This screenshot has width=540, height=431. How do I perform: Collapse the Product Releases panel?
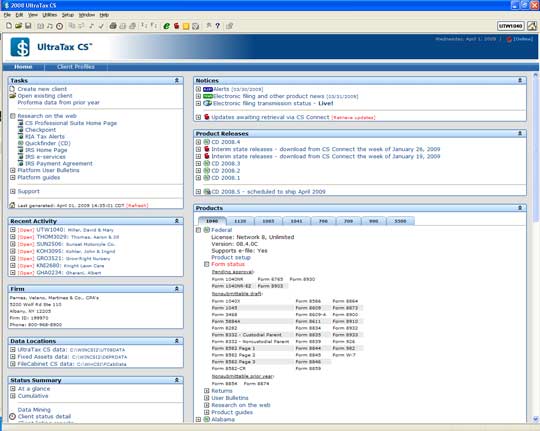pos(520,133)
